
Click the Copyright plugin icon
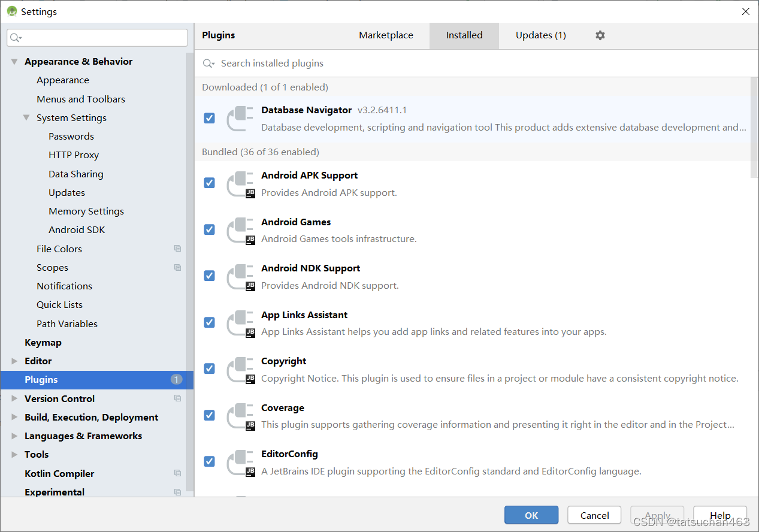(x=240, y=370)
